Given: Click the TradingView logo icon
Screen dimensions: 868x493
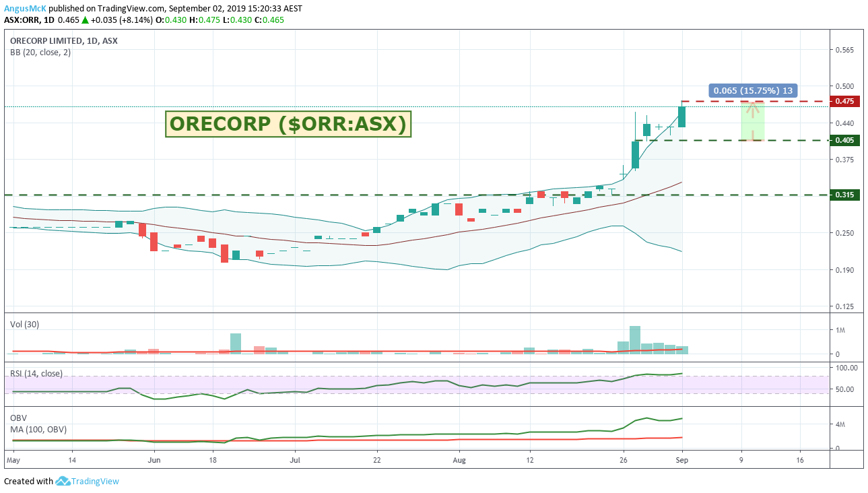Looking at the screenshot, I should [63, 481].
